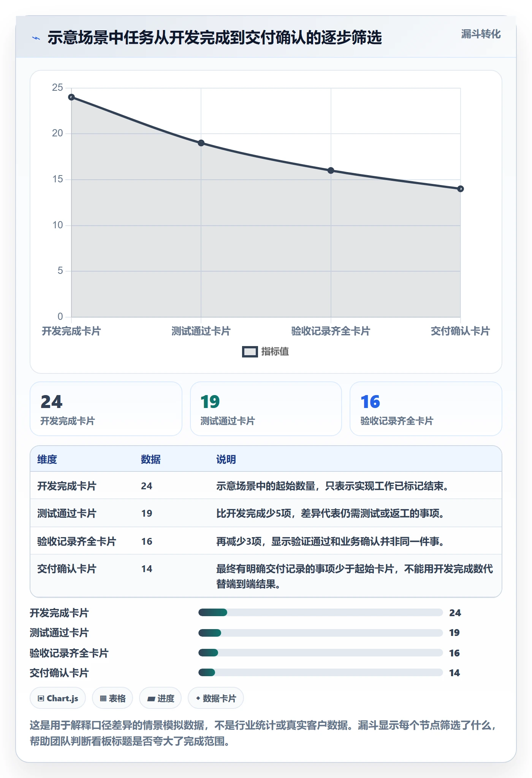Click the x-axis label 验收记录齐全卡片
This screenshot has height=778, width=532.
331,331
